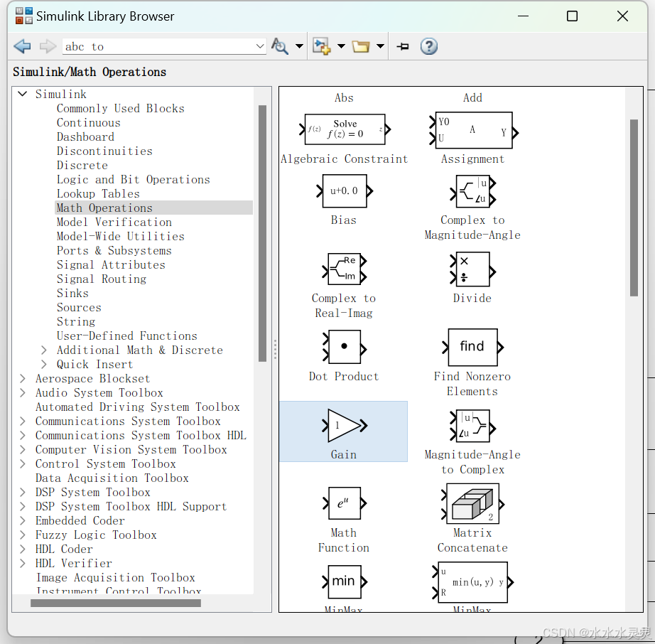Select the Math Function block
The image size is (655, 644).
(345, 503)
